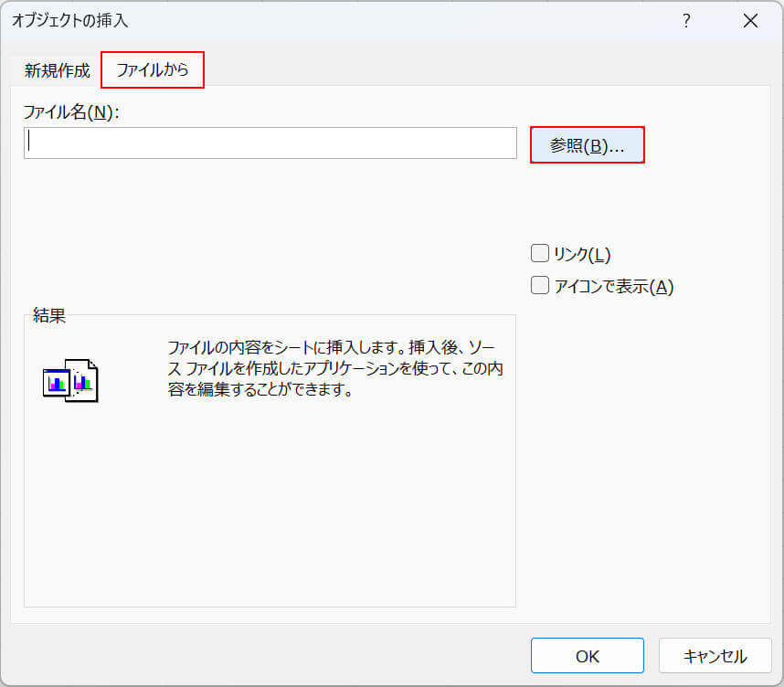
Task: Click the リンク(L) label text
Action: tap(582, 255)
